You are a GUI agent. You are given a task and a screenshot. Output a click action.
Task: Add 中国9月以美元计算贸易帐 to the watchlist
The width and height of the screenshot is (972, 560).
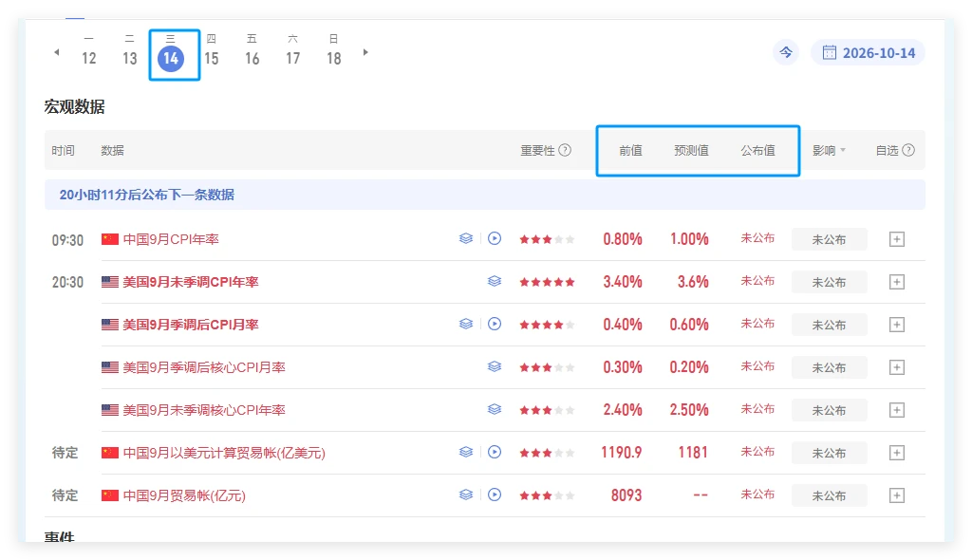[x=897, y=454]
